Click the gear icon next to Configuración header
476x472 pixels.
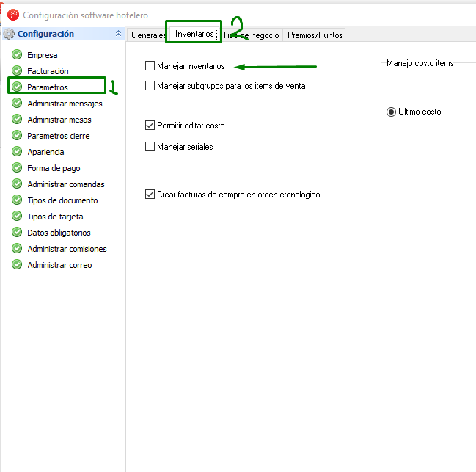tap(9, 34)
